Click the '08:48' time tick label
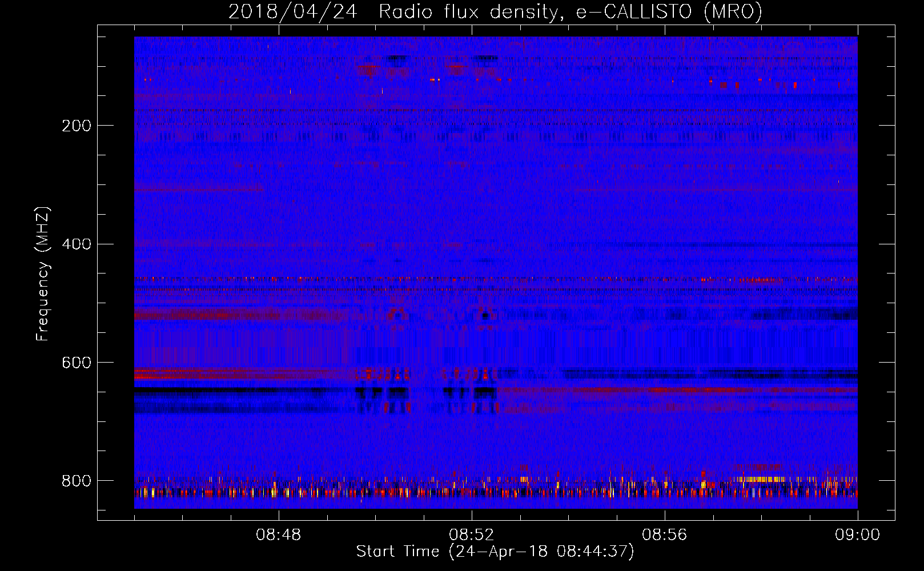This screenshot has height=571, width=924. [278, 535]
